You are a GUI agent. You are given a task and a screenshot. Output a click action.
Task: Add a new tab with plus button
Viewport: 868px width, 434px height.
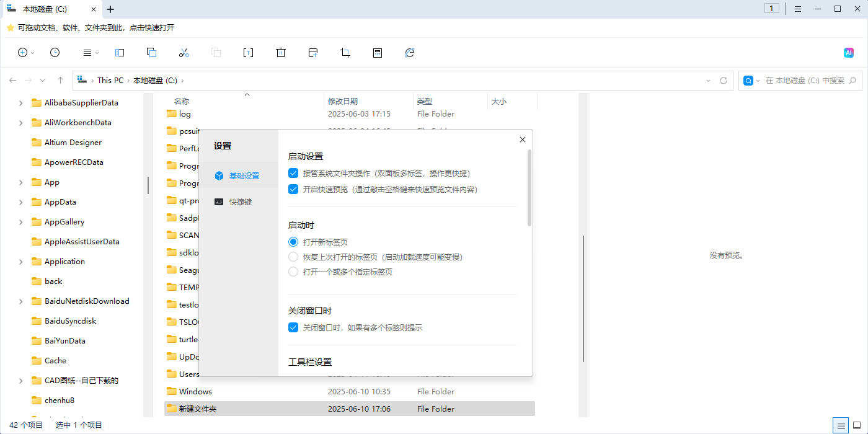110,9
